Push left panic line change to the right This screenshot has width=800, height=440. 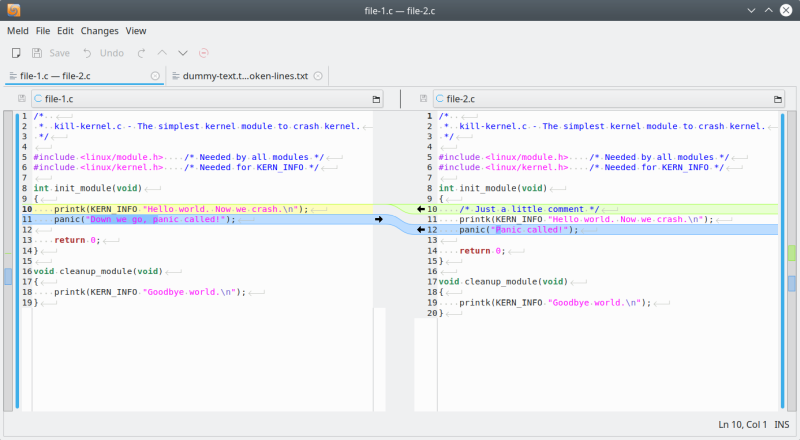click(x=379, y=219)
